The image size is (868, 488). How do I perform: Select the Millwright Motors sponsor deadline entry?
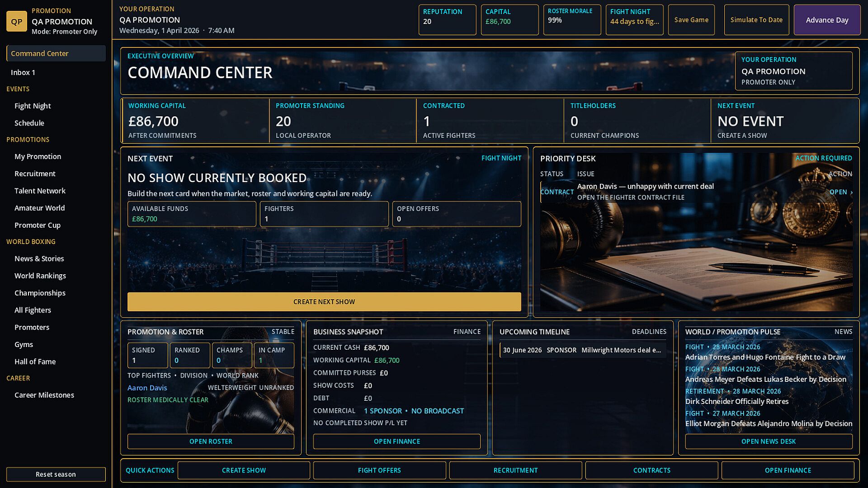[x=583, y=350]
